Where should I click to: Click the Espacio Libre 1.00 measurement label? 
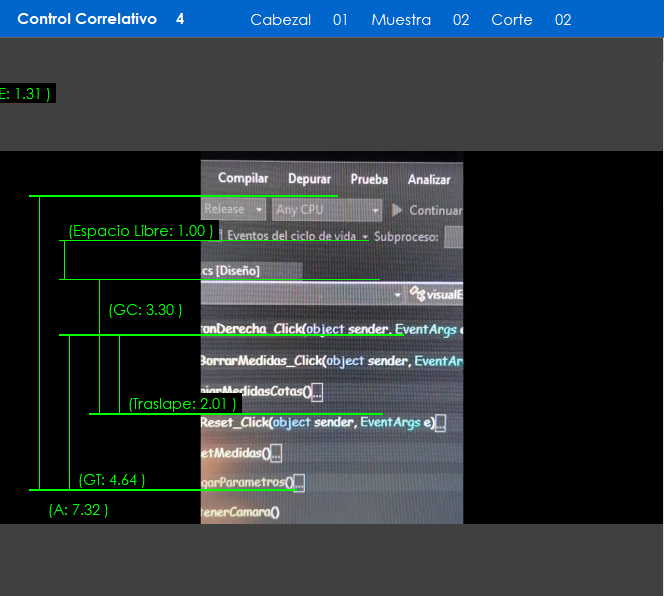[141, 231]
